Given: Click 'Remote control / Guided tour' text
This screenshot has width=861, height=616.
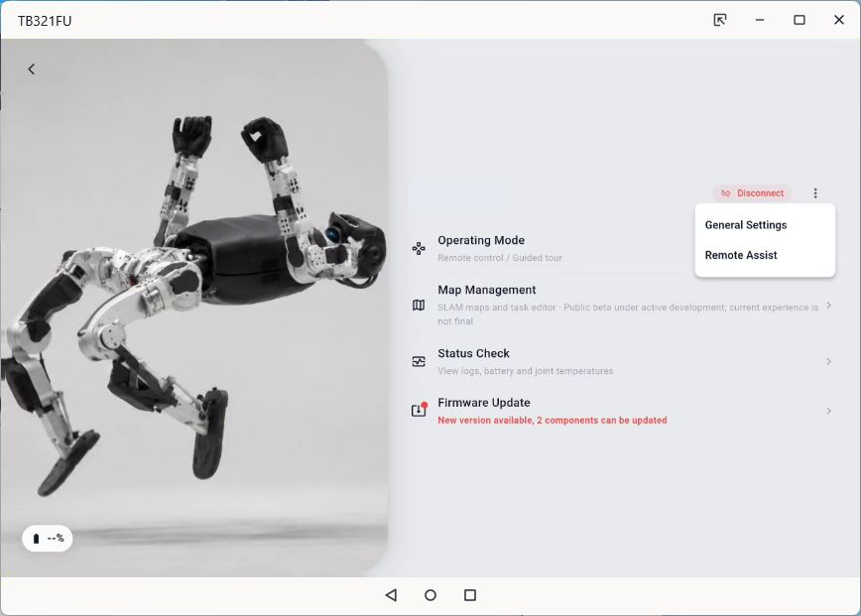Looking at the screenshot, I should (x=500, y=258).
